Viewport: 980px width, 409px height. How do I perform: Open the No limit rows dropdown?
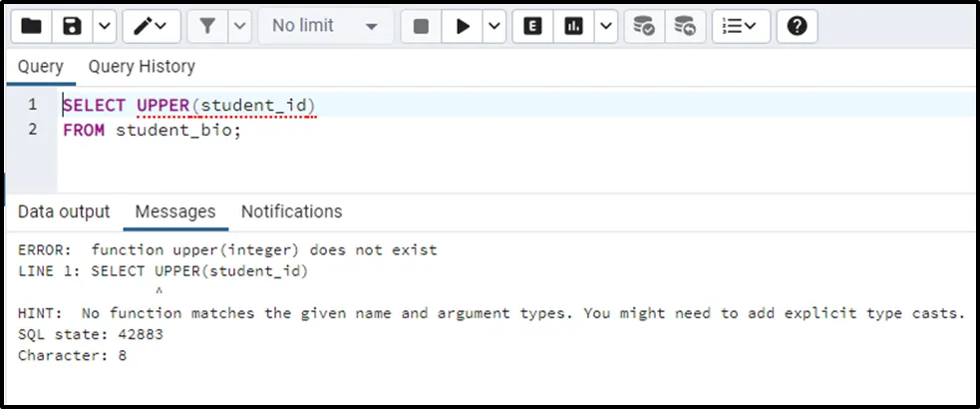(x=324, y=27)
